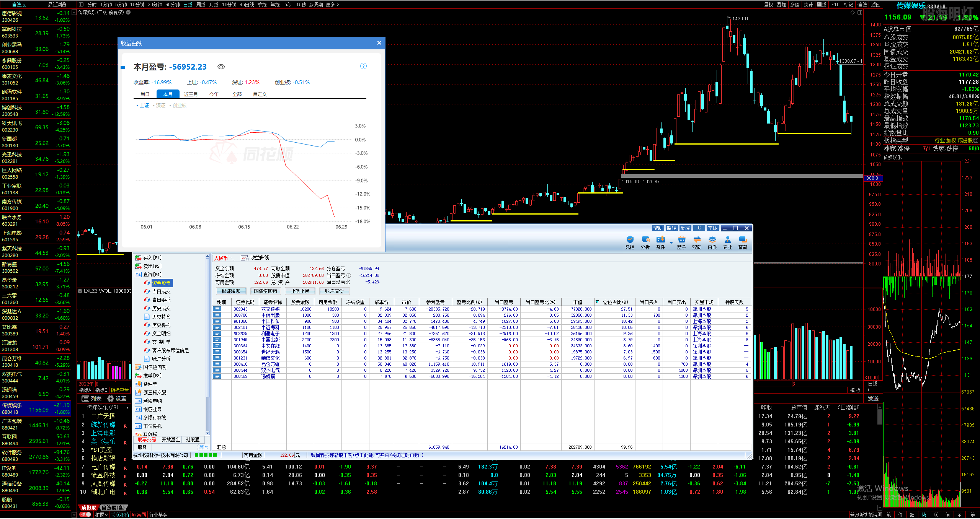Select the 近三月 tab in 收益曲线
980x519 pixels.
(191, 94)
